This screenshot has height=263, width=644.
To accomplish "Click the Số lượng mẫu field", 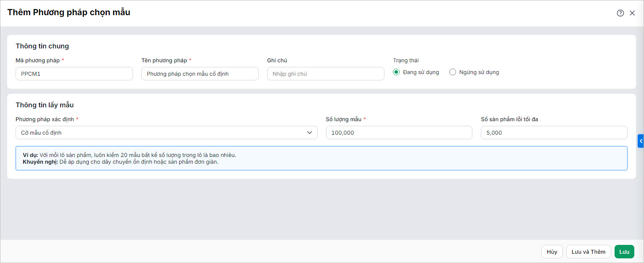I will click(x=399, y=133).
